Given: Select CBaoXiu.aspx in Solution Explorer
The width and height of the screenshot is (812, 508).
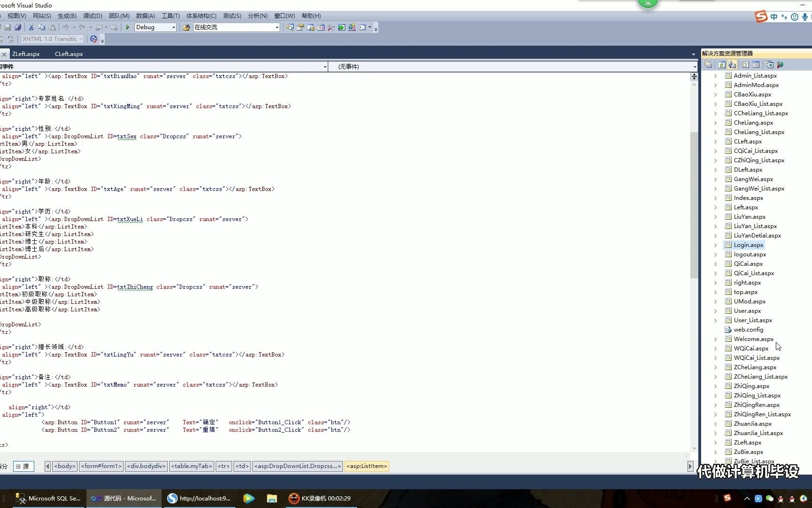Looking at the screenshot, I should (752, 95).
